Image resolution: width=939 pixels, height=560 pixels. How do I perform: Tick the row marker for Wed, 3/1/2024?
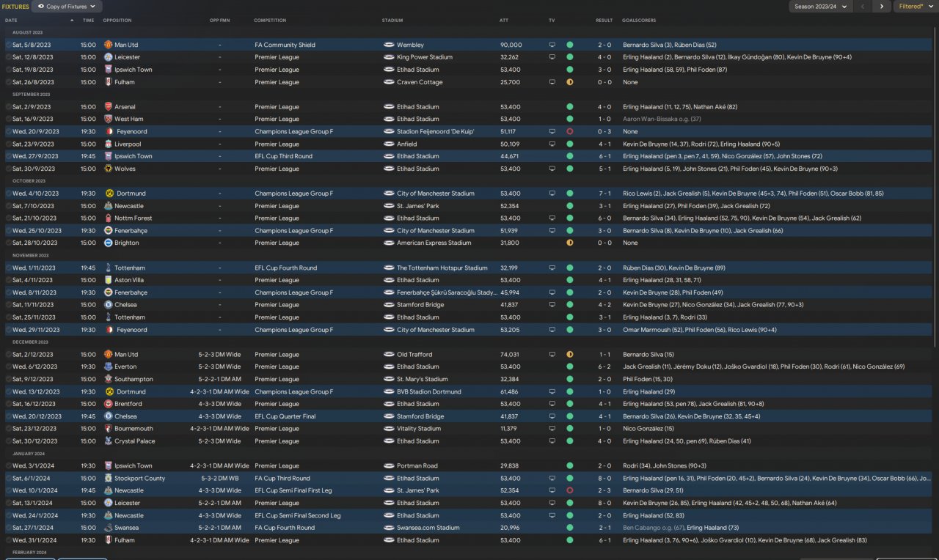[x=9, y=465]
